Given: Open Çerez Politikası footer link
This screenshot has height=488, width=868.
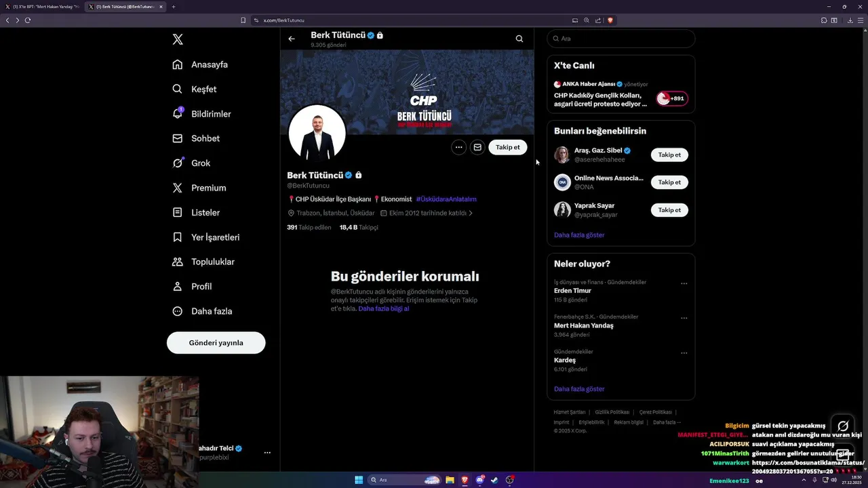Looking at the screenshot, I should pyautogui.click(x=656, y=412).
